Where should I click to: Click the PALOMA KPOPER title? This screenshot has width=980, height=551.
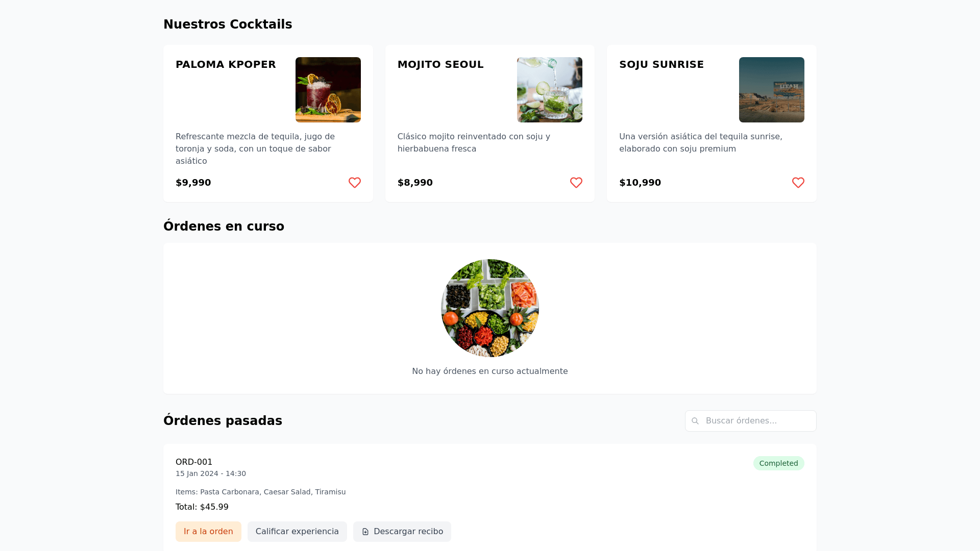point(226,64)
